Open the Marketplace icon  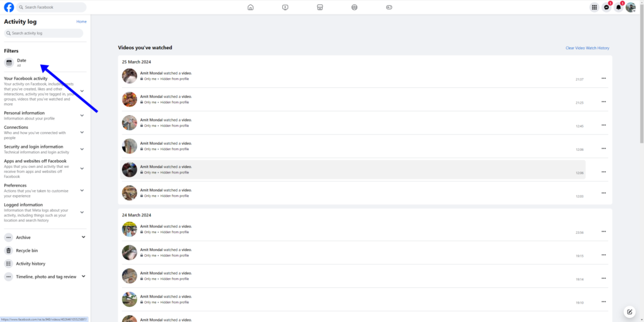pos(319,8)
